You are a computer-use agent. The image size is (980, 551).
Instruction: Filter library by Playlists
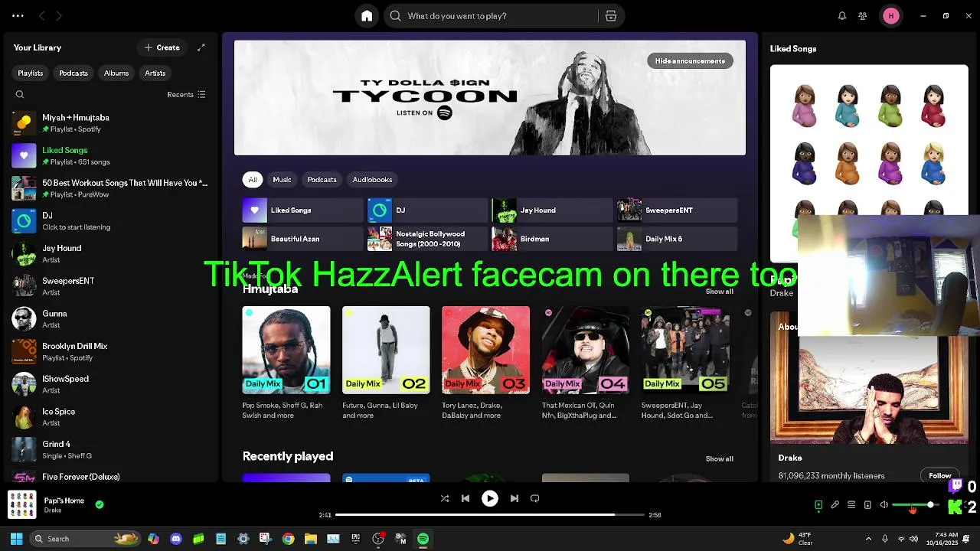31,73
